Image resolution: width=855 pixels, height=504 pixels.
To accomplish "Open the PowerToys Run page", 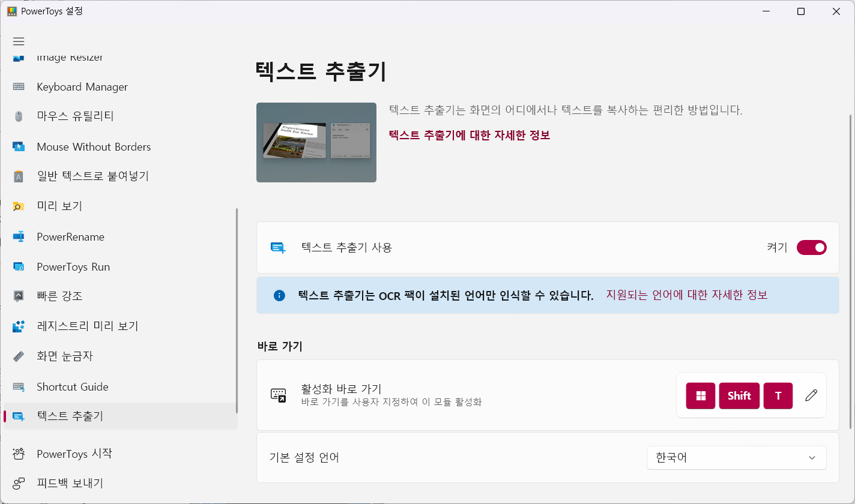I will [x=121, y=266].
